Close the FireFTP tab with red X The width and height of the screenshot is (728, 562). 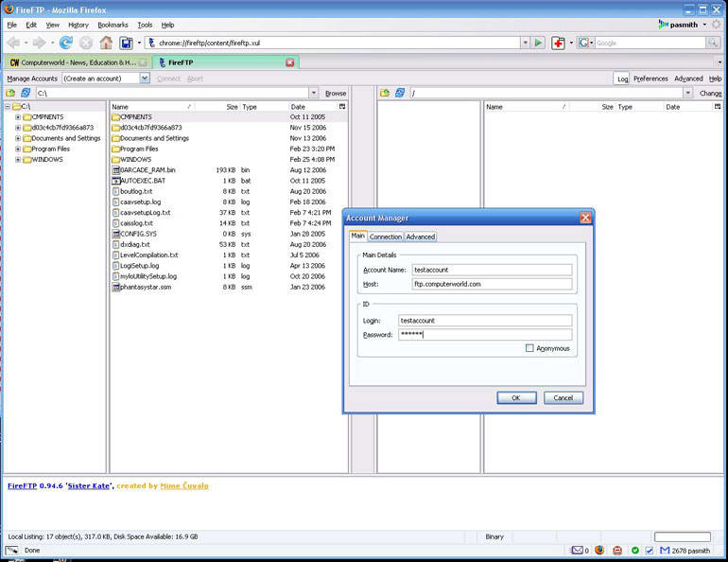pyautogui.click(x=290, y=62)
